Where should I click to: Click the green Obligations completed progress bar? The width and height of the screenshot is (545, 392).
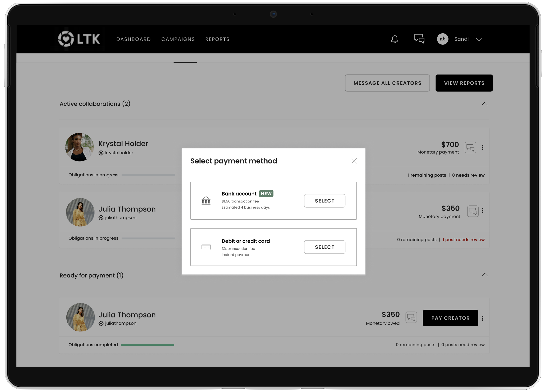pyautogui.click(x=147, y=345)
